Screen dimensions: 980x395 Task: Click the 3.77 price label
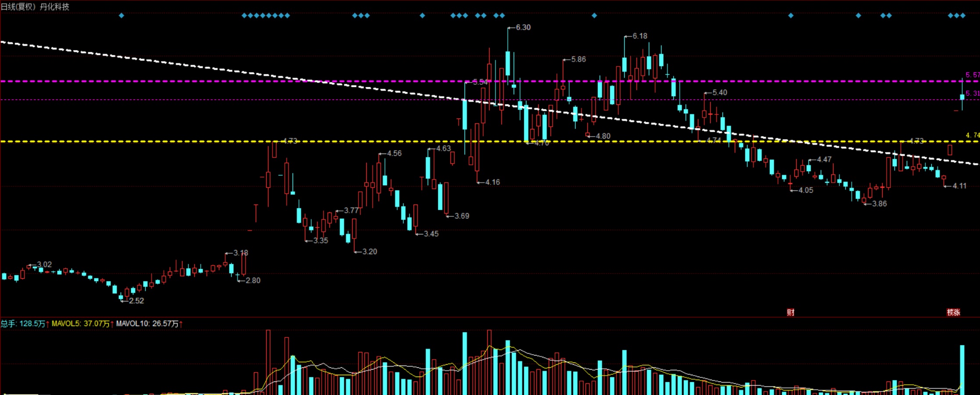tap(351, 211)
